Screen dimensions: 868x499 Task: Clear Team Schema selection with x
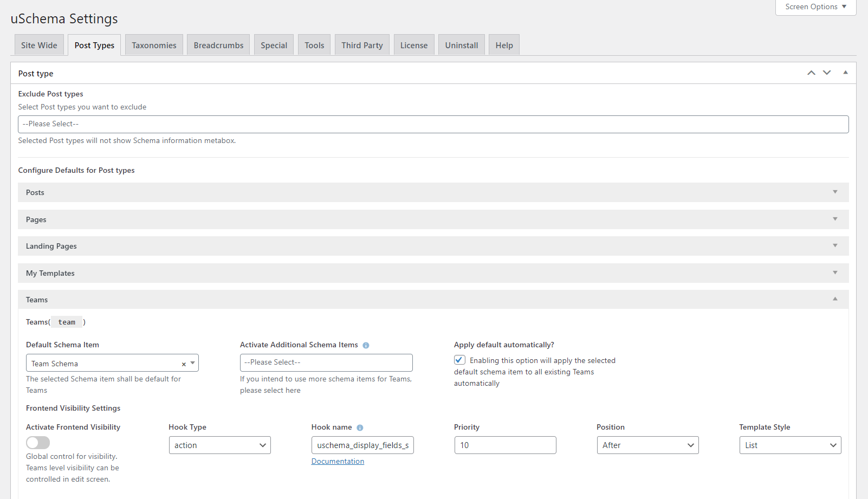184,364
